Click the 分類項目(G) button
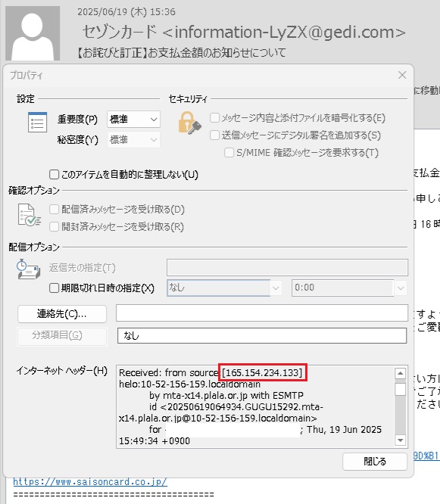The width and height of the screenshot is (440, 504). point(62,335)
